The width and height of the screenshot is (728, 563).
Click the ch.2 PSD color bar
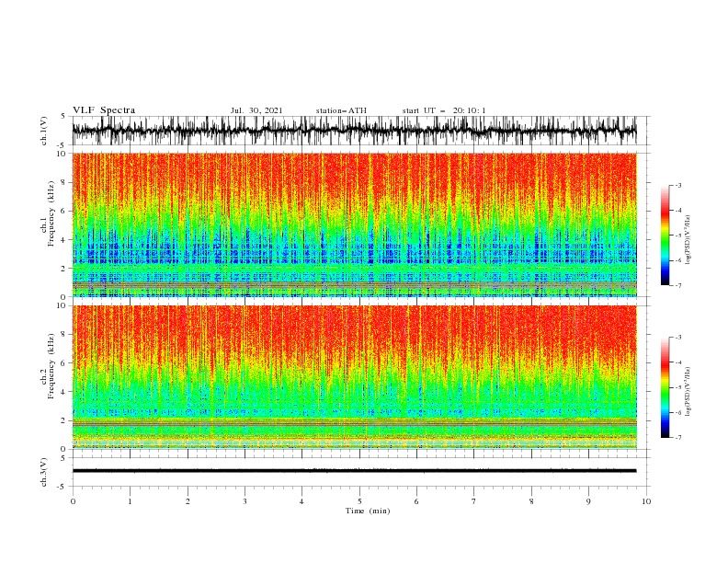point(665,387)
